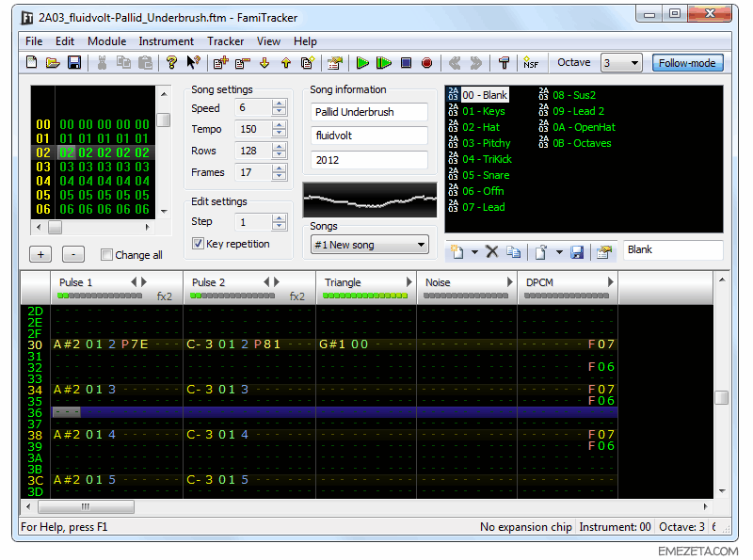Load an instrument from file icon
The width and height of the screenshot is (753, 560).
coord(541,251)
